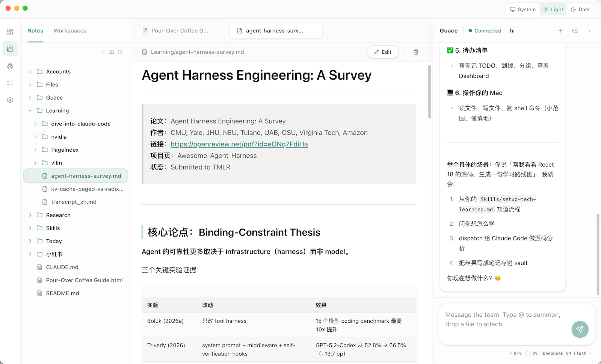
Task: Open the dashboard grid icon in sidebar
Action: [10, 32]
